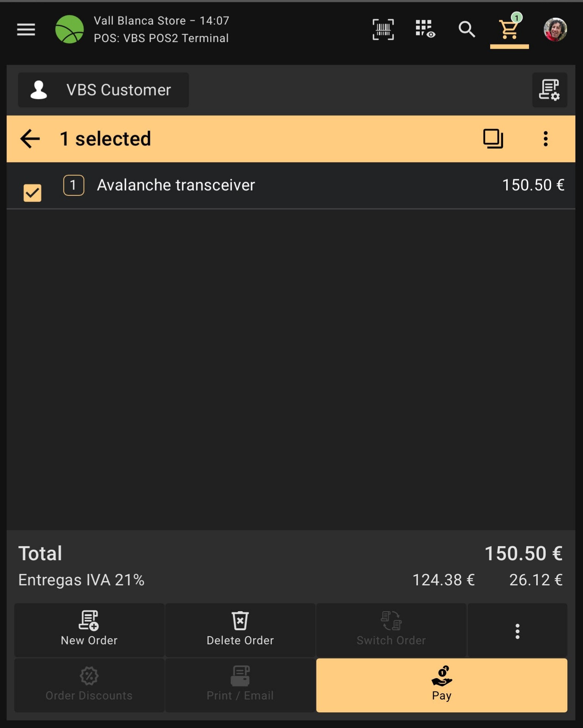The height and width of the screenshot is (728, 583).
Task: Expand more order actions three-dot menu
Action: coord(517,631)
